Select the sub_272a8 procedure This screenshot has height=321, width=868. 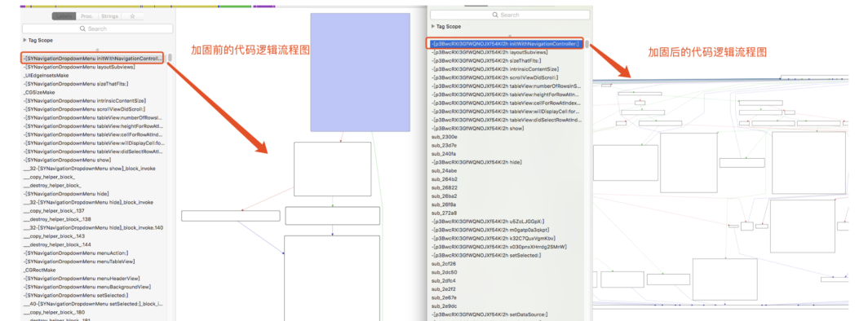pos(444,213)
